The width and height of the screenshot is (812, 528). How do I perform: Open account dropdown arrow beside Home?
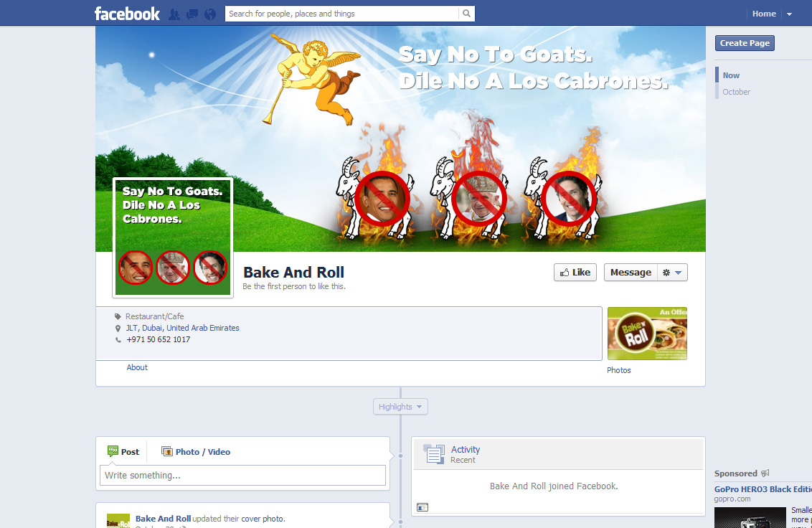(789, 14)
